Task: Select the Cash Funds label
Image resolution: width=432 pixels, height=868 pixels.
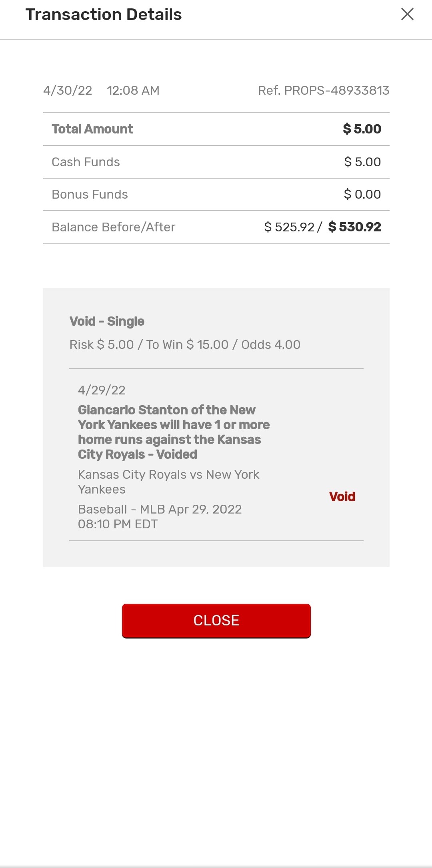Action: point(86,162)
